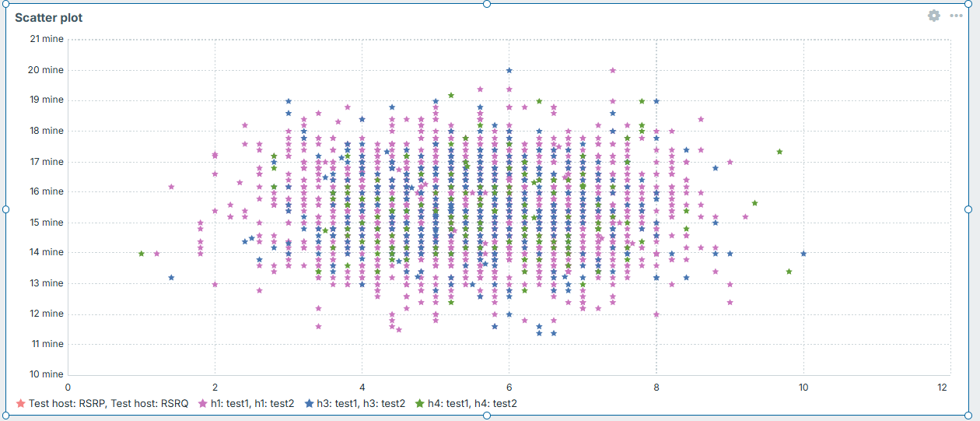
Task: Click the bottom-center resize handle of widget
Action: (x=487, y=416)
